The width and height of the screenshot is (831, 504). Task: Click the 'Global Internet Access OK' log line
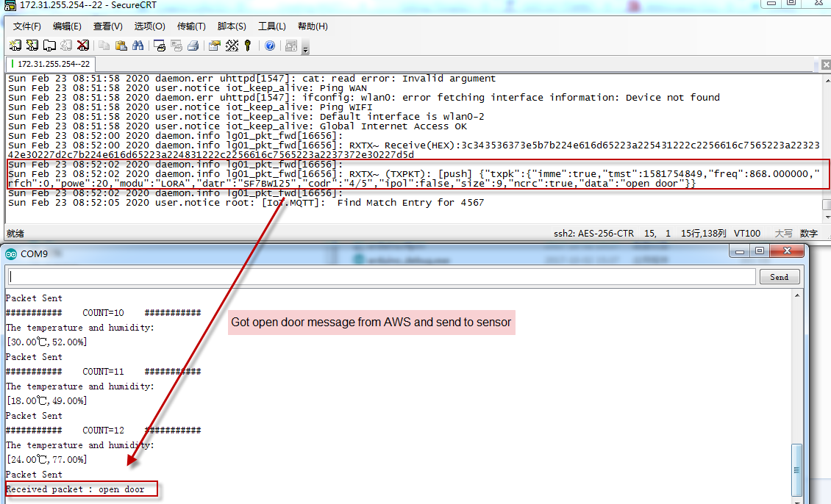(238, 126)
